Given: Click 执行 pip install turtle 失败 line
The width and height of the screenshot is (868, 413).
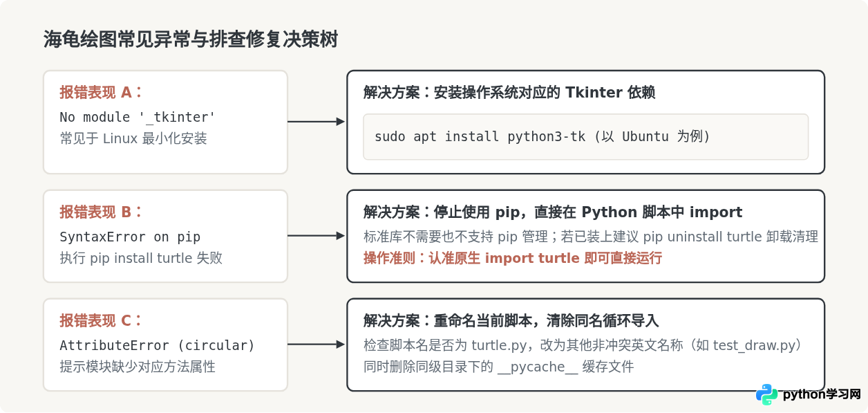Looking at the screenshot, I should click(141, 259).
